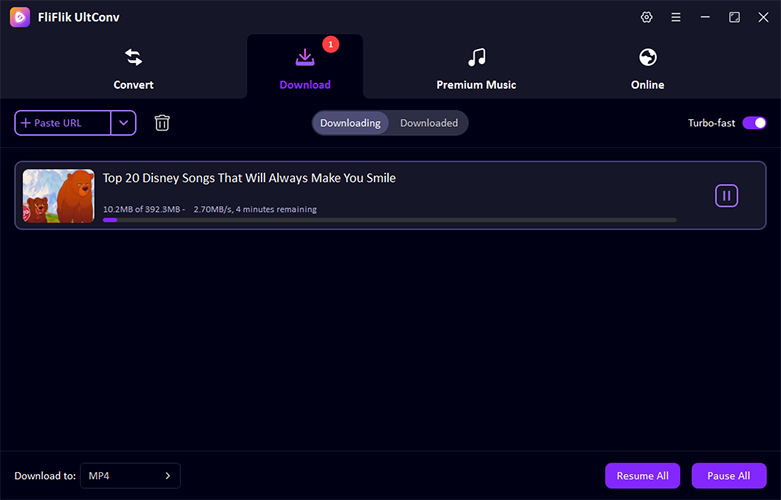Screen dimensions: 781x500
Task: Click the Paste URL button
Action: [62, 123]
